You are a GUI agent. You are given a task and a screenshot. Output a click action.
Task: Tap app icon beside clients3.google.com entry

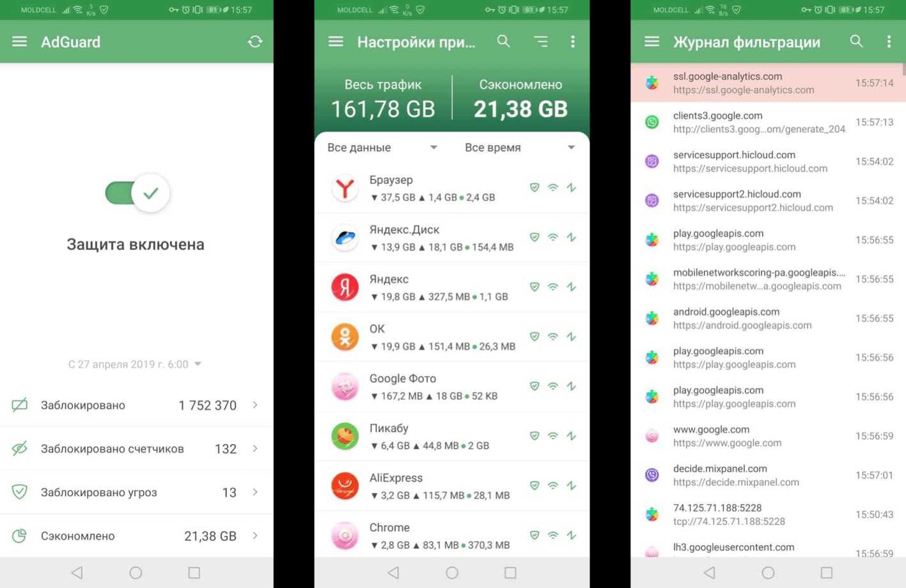[x=652, y=122]
